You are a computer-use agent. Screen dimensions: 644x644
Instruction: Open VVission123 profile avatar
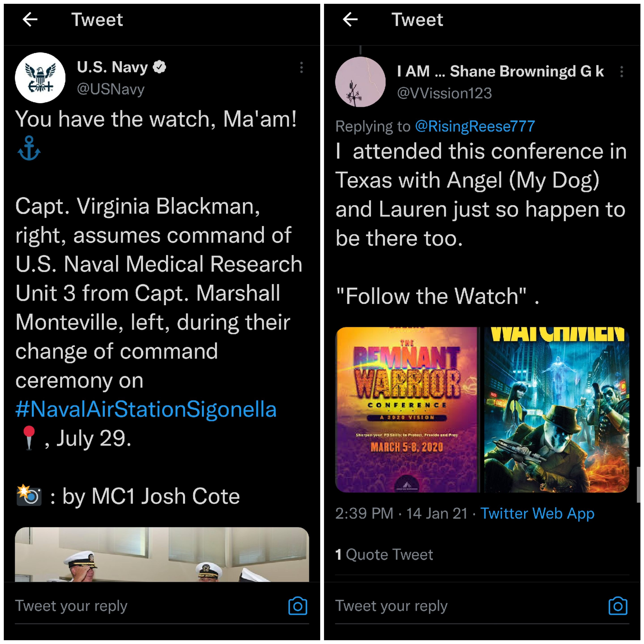coord(360,82)
